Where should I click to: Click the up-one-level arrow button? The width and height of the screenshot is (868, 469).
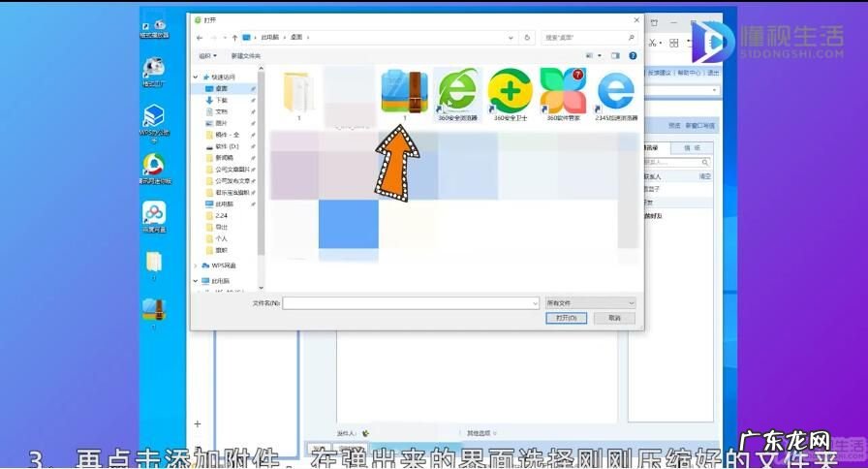234,37
